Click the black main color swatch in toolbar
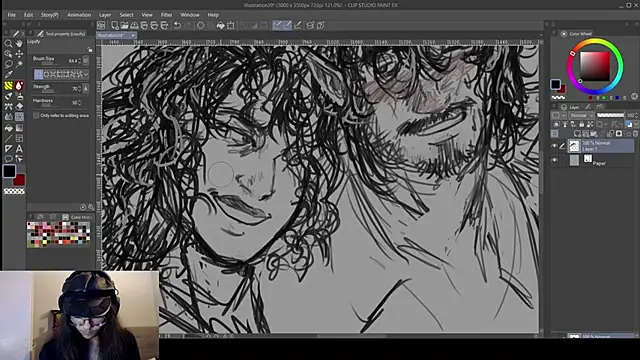 (9, 171)
